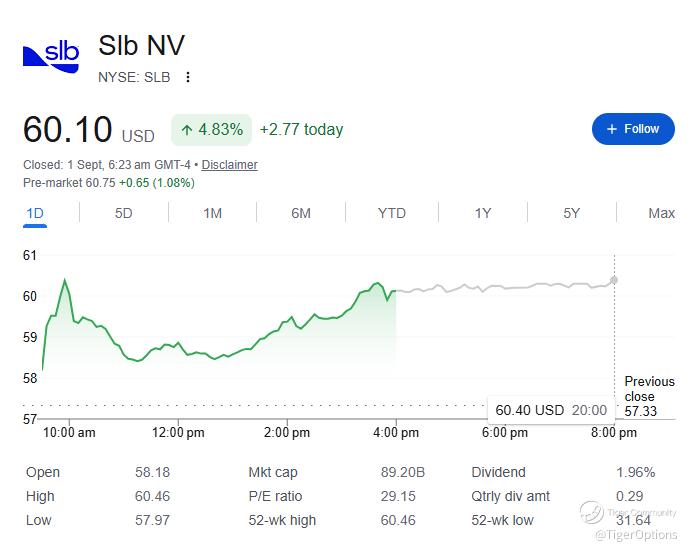
Task: Click the SLB company logo
Action: coord(51,57)
